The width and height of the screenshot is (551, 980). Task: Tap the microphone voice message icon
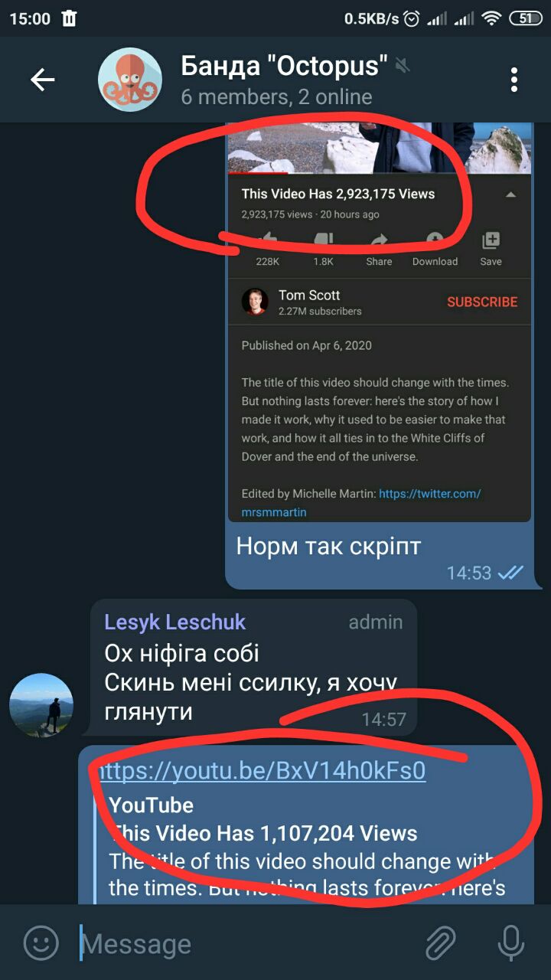(510, 942)
